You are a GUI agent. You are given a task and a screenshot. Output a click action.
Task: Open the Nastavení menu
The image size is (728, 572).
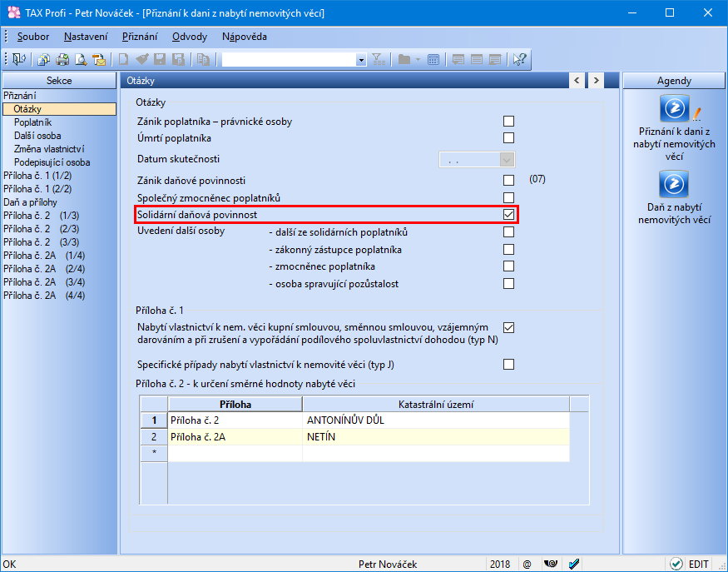[x=86, y=37]
